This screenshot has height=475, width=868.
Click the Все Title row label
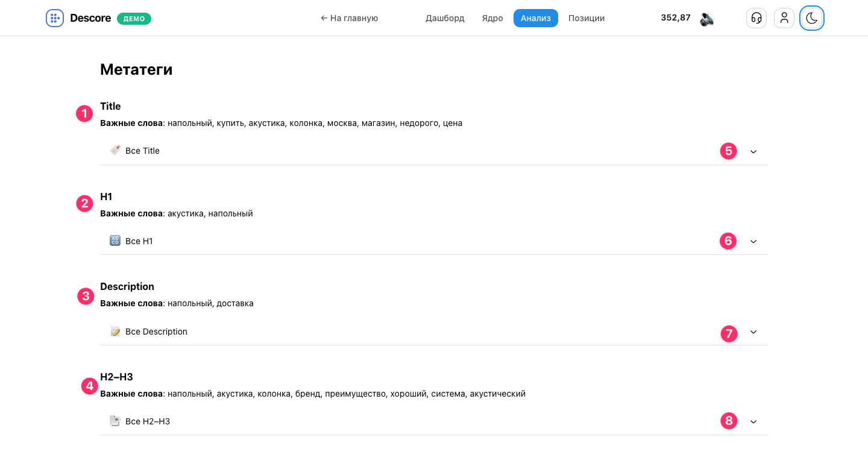coord(142,151)
